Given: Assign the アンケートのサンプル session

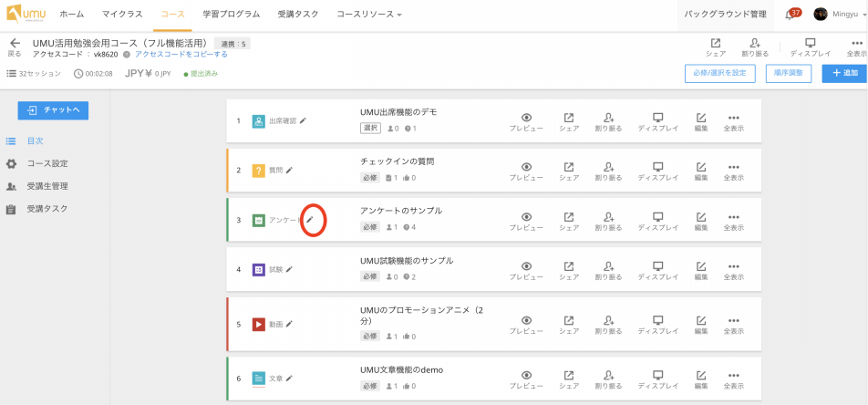Looking at the screenshot, I should 608,222.
